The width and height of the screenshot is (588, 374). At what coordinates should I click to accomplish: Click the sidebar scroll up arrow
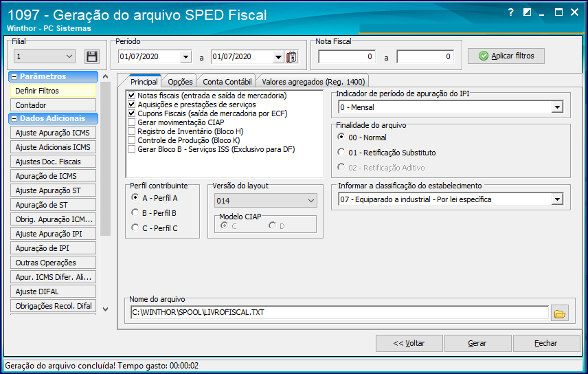click(105, 76)
